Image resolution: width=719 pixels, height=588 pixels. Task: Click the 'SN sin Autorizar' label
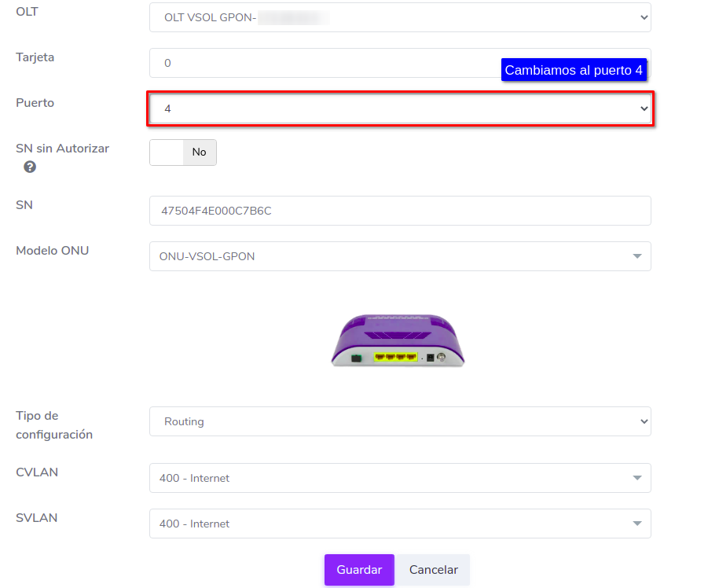coord(62,148)
